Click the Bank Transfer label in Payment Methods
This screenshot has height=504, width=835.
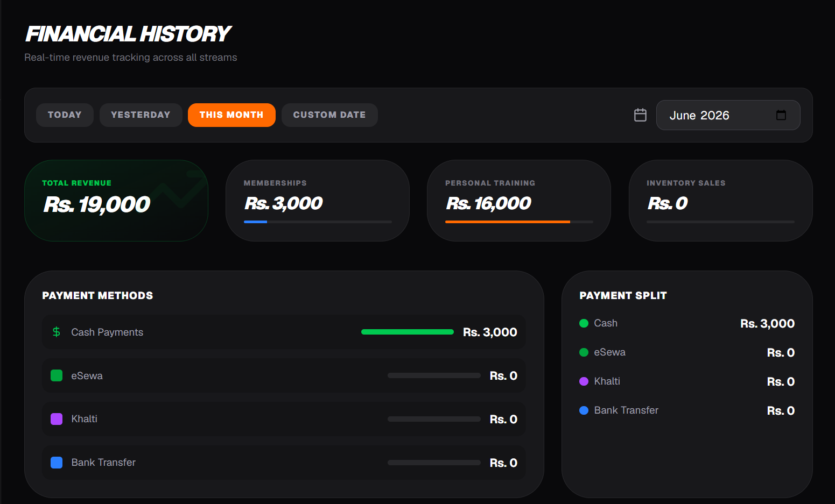click(103, 463)
